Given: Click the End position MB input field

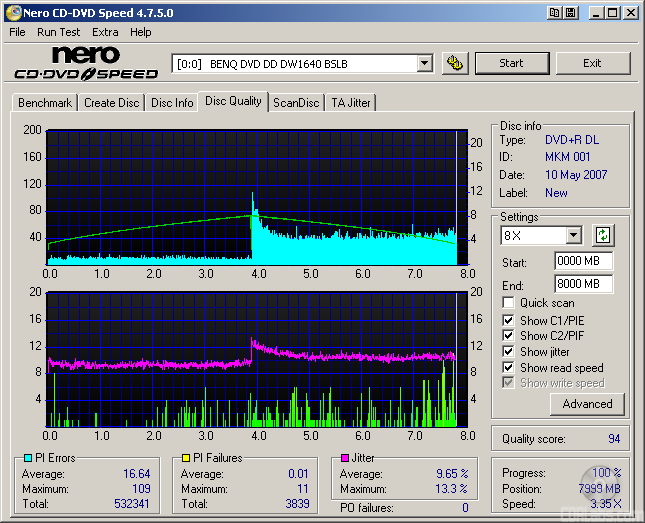Looking at the screenshot, I should 583,284.
